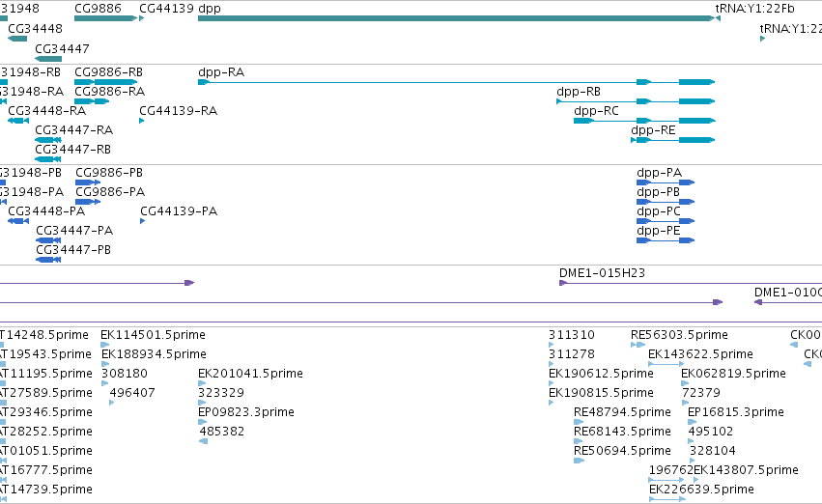
Task: Open the 328104 feature label
Action: coord(713,451)
